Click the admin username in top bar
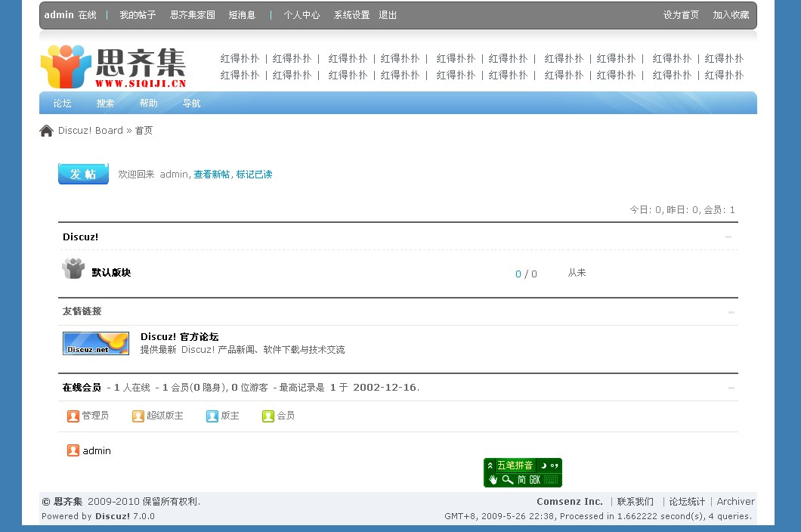This screenshot has height=532, width=801. [x=59, y=15]
